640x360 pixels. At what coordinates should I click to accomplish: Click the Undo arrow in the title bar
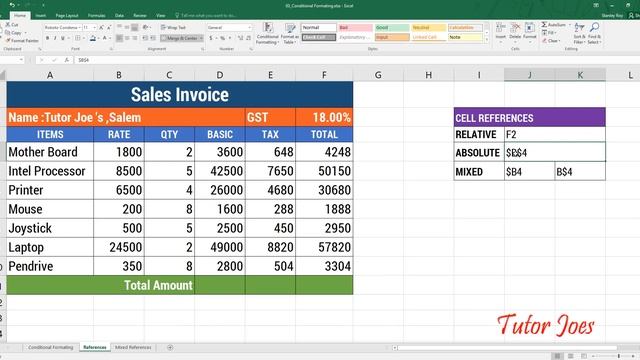(12, 5)
